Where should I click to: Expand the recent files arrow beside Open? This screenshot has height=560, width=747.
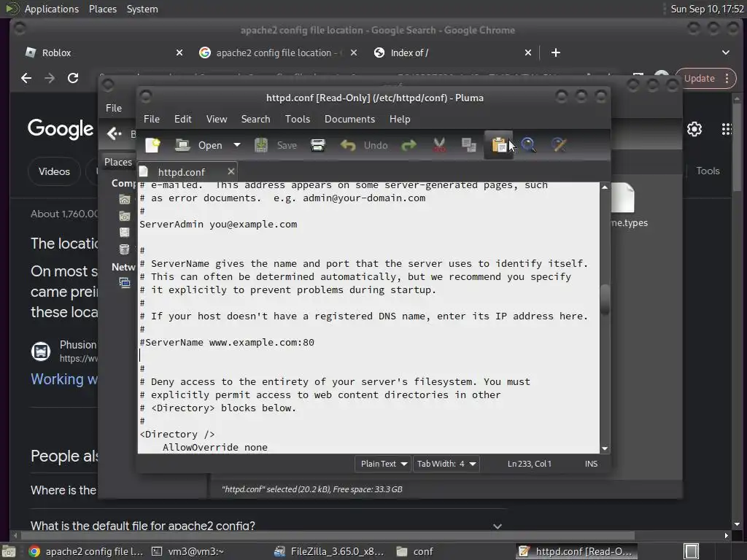click(237, 145)
